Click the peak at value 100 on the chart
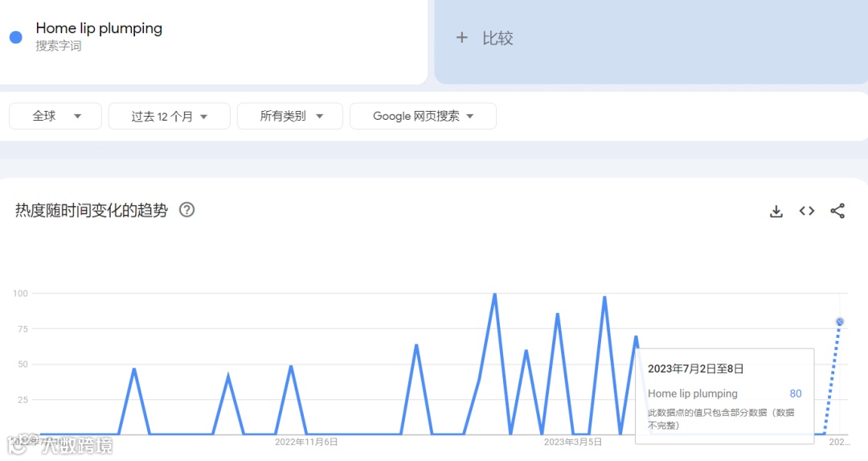The width and height of the screenshot is (868, 461). [494, 294]
